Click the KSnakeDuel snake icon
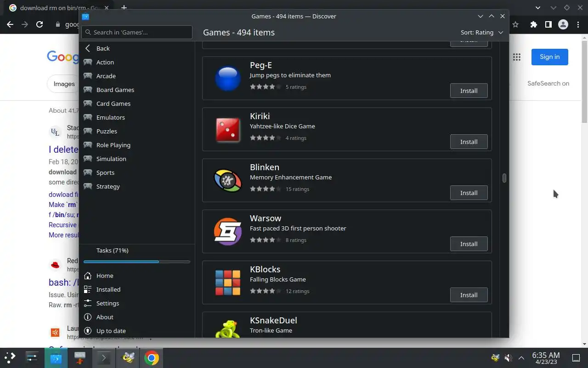 [228, 329]
